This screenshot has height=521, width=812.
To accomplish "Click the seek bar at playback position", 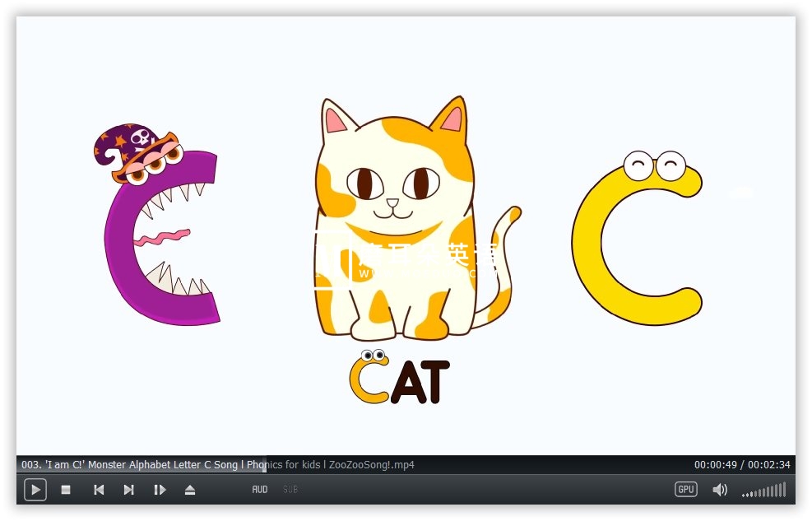I will click(x=266, y=464).
